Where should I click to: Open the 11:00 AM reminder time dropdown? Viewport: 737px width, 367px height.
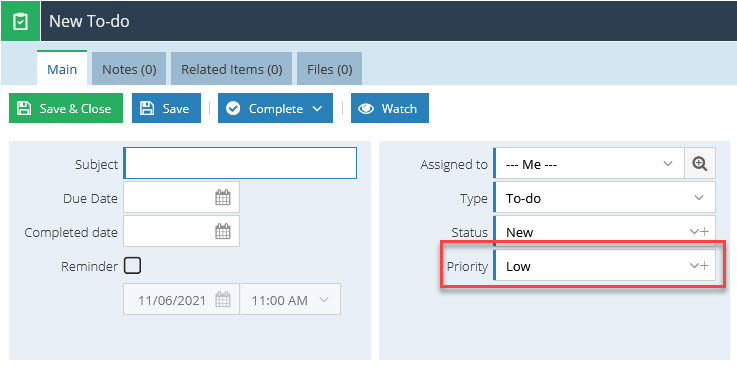[x=290, y=299]
